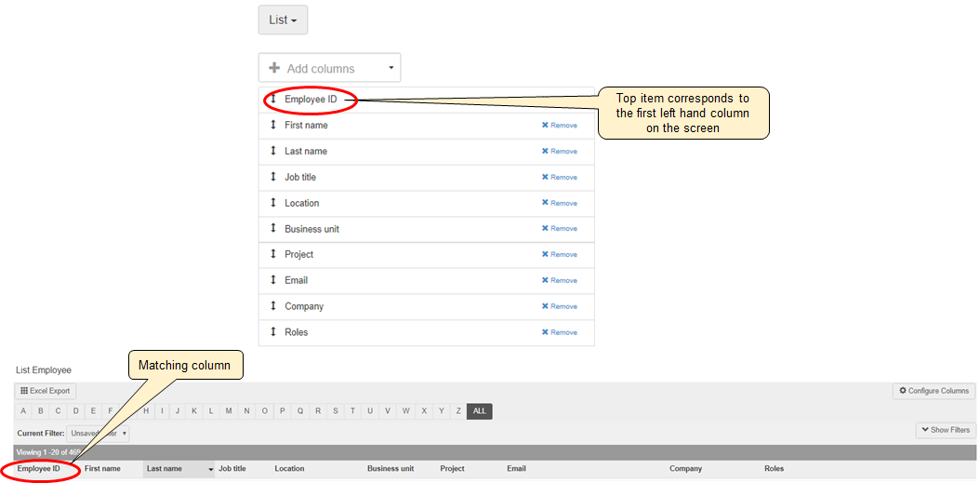
Task: Click drag handle icon beside Employee ID
Action: tap(273, 99)
